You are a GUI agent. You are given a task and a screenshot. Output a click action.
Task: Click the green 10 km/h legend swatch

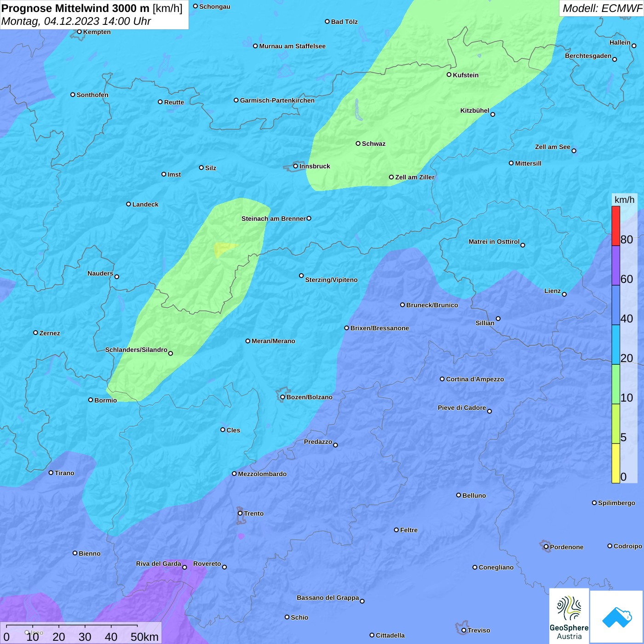(x=615, y=384)
